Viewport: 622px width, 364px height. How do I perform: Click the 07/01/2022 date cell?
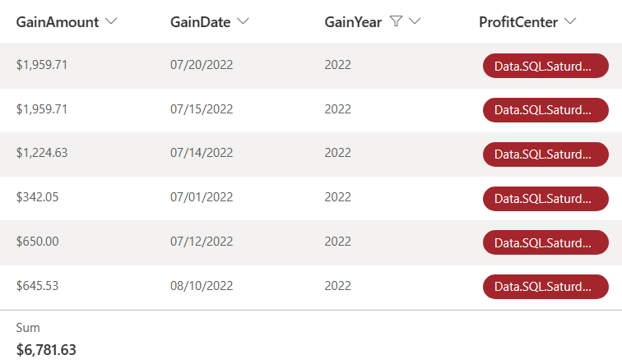pos(202,197)
